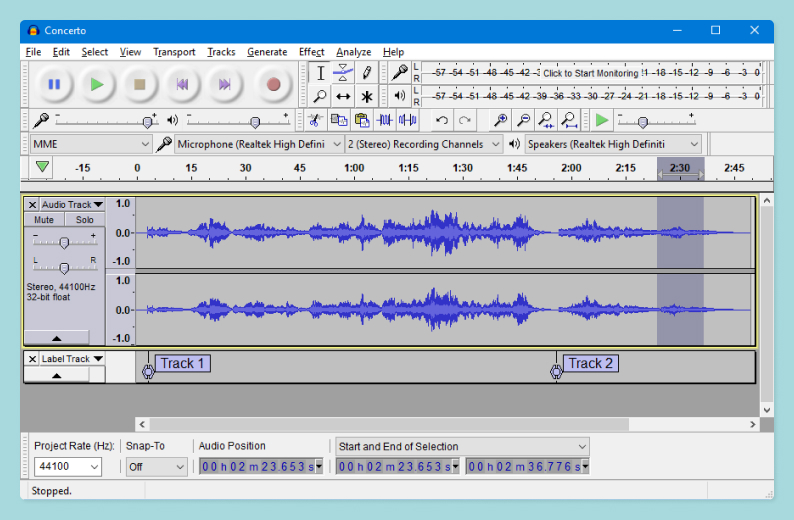Click the playback meter speaker icon
The image size is (794, 520).
coord(400,95)
